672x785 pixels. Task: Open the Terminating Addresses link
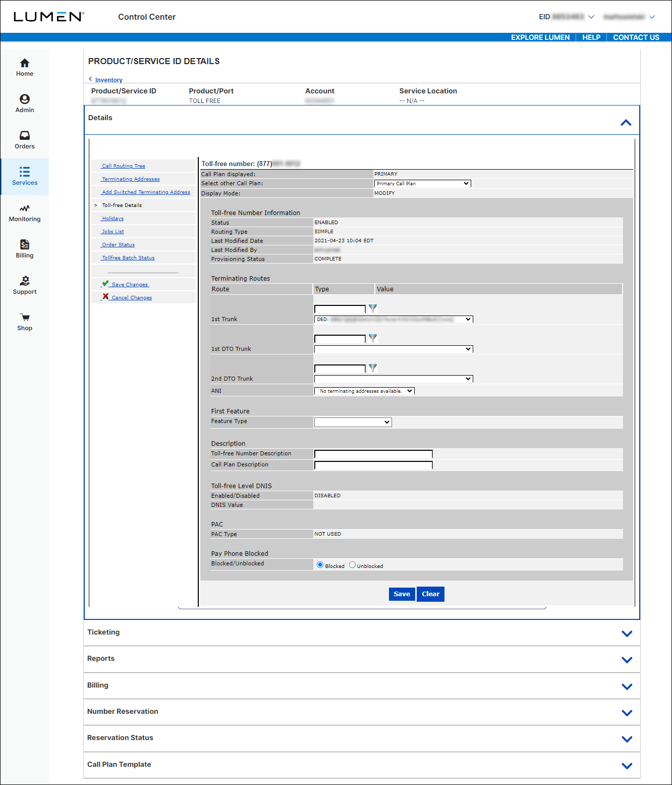click(131, 179)
